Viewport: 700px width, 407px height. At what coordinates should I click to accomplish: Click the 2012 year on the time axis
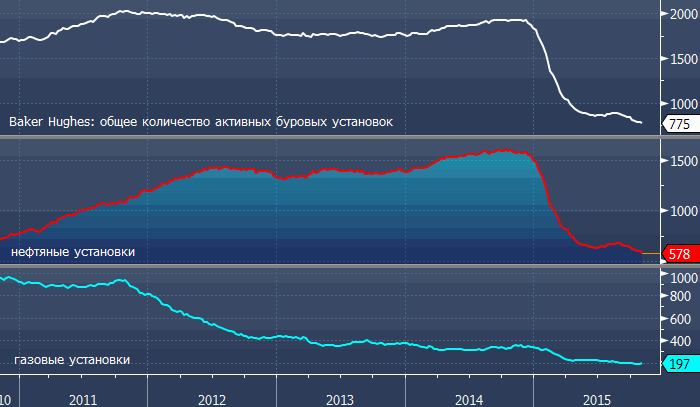pyautogui.click(x=212, y=398)
